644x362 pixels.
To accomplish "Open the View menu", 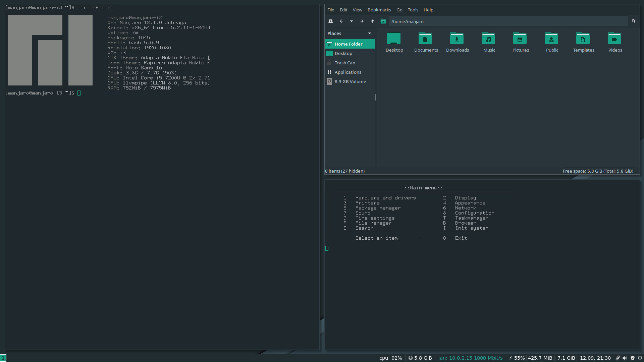I will [x=357, y=10].
